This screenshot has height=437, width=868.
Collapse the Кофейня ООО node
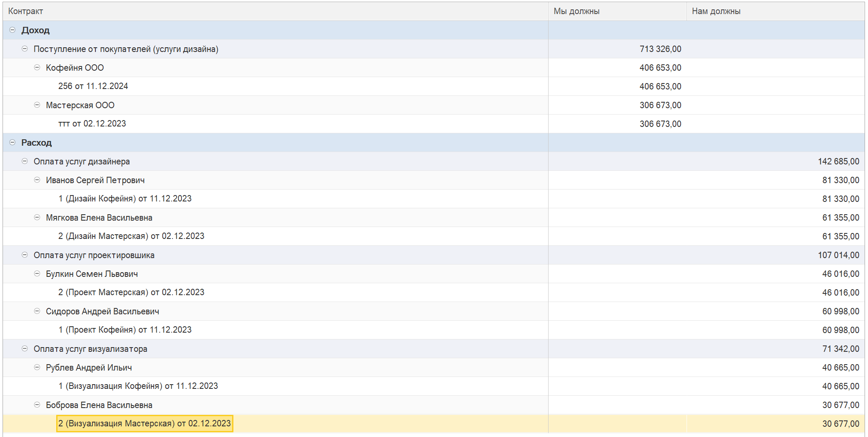click(37, 67)
